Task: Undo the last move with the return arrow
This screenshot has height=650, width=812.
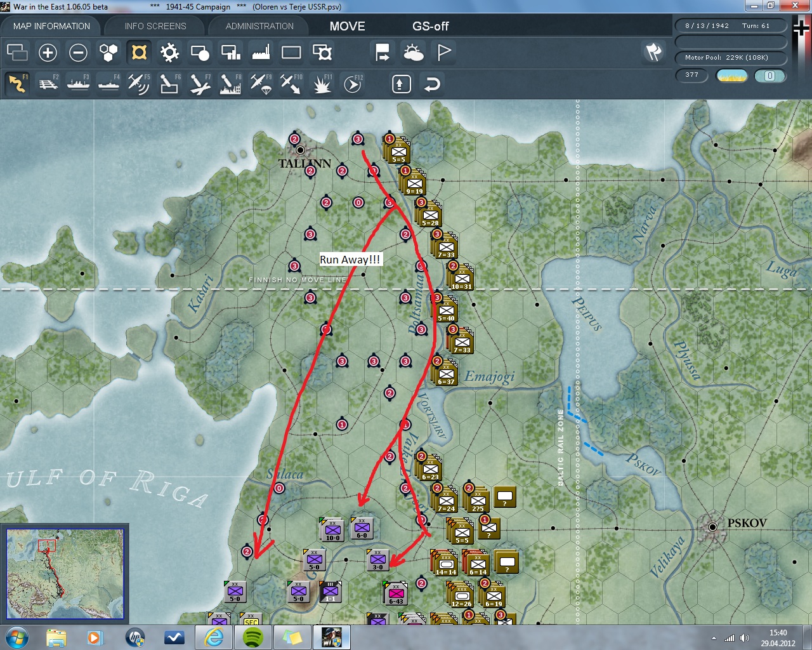Action: [x=431, y=84]
